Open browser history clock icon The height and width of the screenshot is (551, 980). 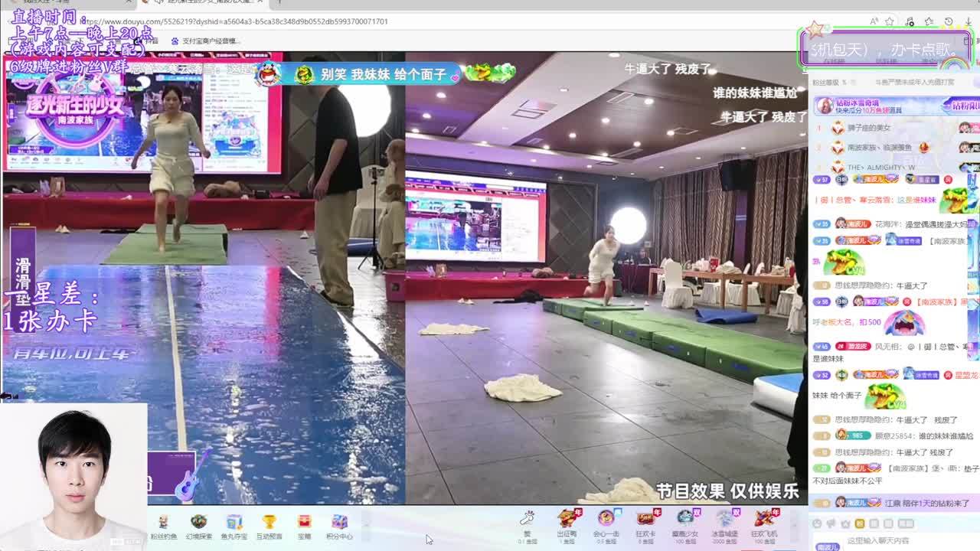[949, 21]
